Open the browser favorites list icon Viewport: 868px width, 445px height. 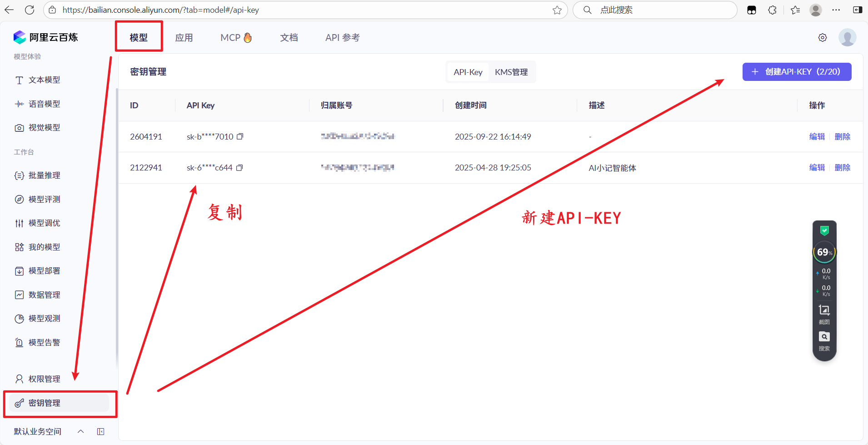pyautogui.click(x=795, y=10)
